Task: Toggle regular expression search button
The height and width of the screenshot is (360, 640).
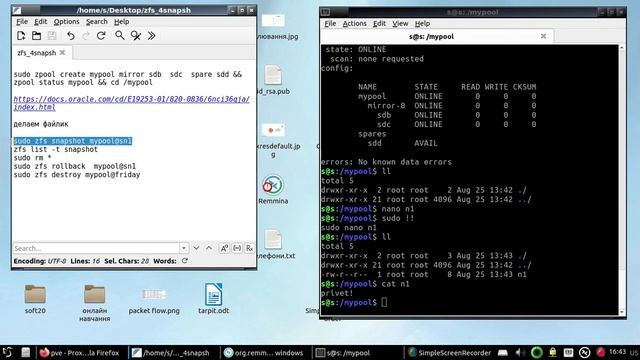Action: 249,248
